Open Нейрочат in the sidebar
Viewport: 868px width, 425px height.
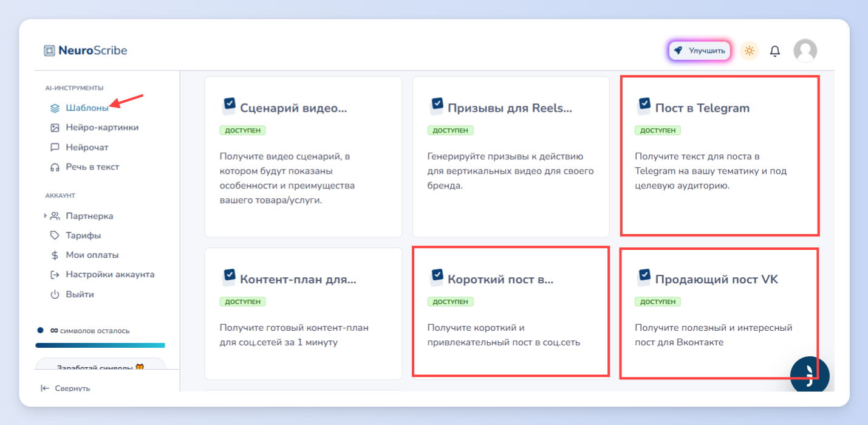87,147
